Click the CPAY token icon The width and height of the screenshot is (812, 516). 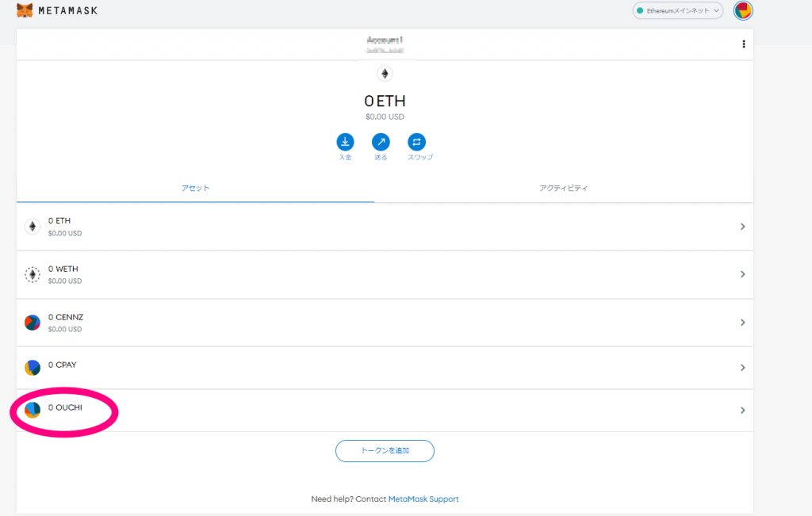(x=33, y=368)
